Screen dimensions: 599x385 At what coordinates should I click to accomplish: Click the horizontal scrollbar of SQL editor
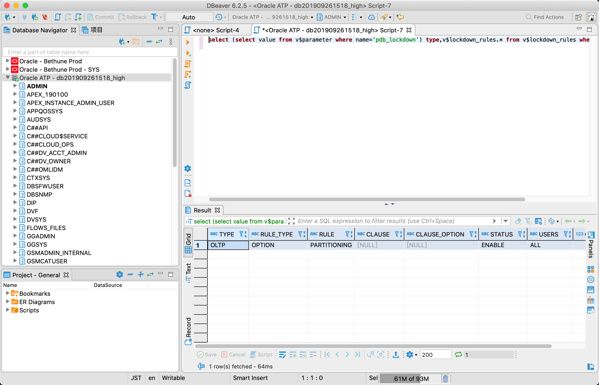367,199
